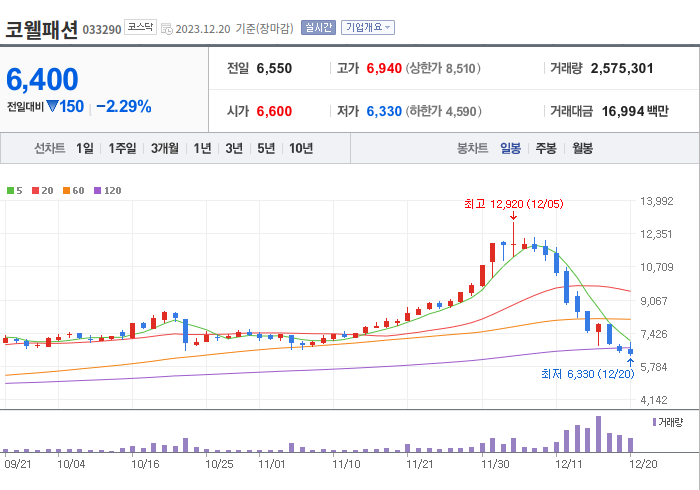
Task: Click the 12/11 date axis label
Action: coord(569,465)
